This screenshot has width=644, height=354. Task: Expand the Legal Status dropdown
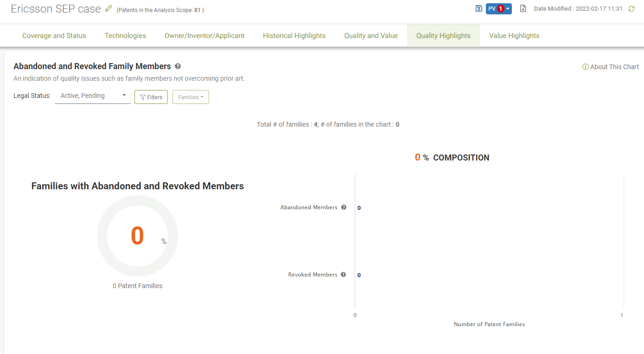pyautogui.click(x=93, y=96)
